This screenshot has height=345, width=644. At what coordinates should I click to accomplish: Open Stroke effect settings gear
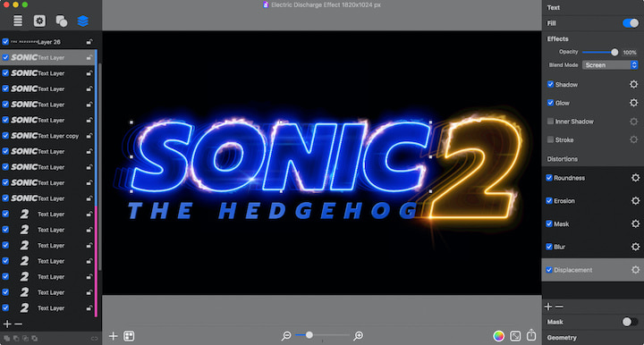point(634,139)
